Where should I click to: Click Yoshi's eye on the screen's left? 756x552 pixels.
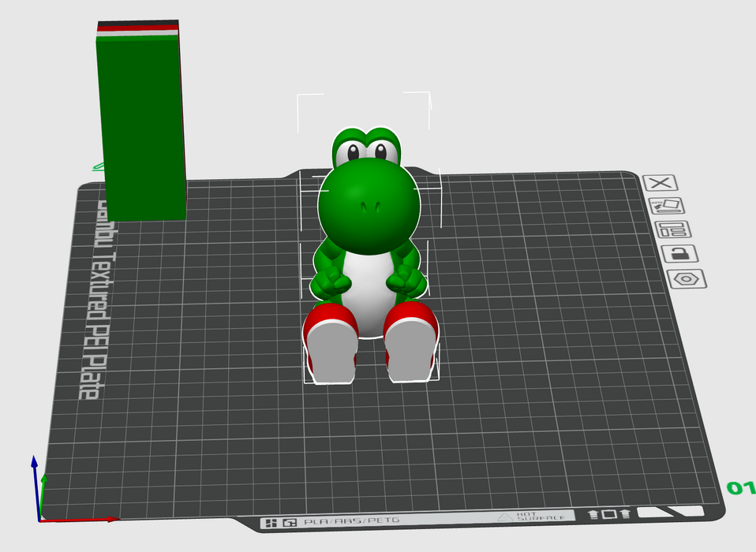tap(353, 152)
